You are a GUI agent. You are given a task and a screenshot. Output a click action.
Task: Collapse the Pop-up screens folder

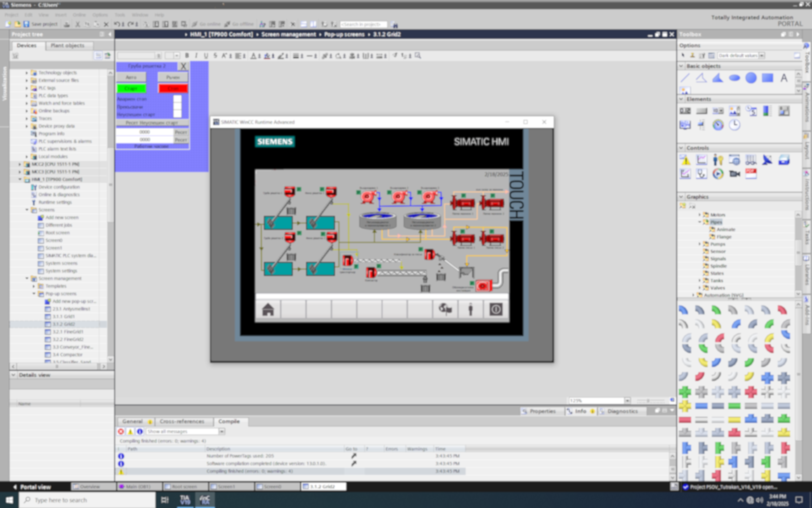[34, 294]
